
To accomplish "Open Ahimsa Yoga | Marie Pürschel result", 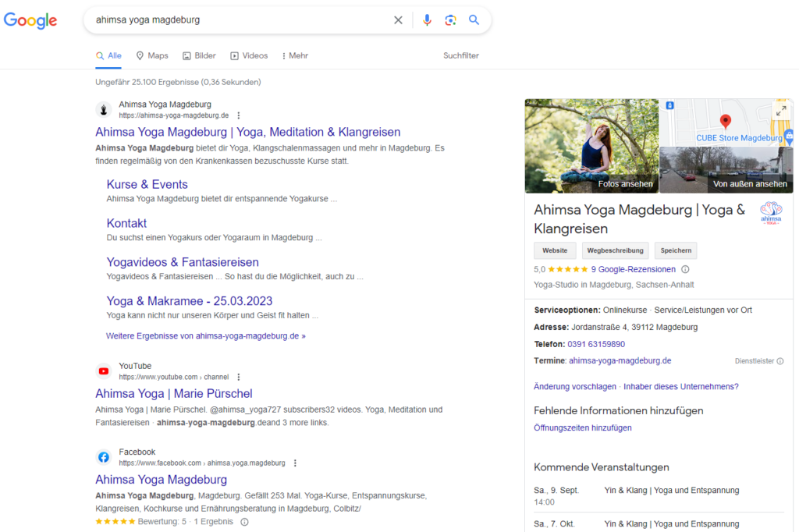I will [x=174, y=393].
